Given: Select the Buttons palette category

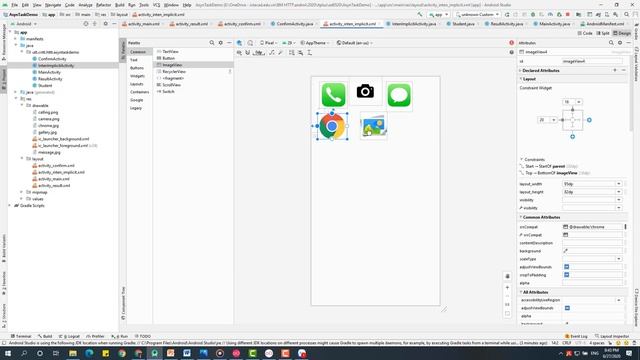Looking at the screenshot, I should (x=137, y=68).
